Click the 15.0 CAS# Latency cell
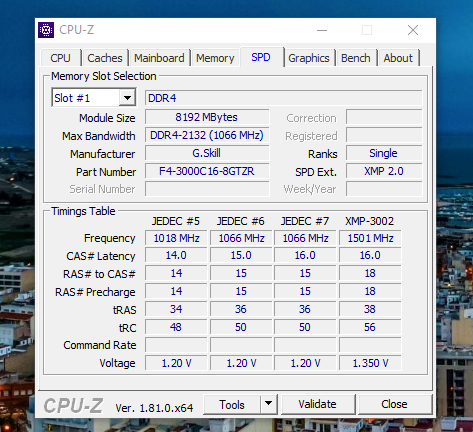 pyautogui.click(x=241, y=255)
